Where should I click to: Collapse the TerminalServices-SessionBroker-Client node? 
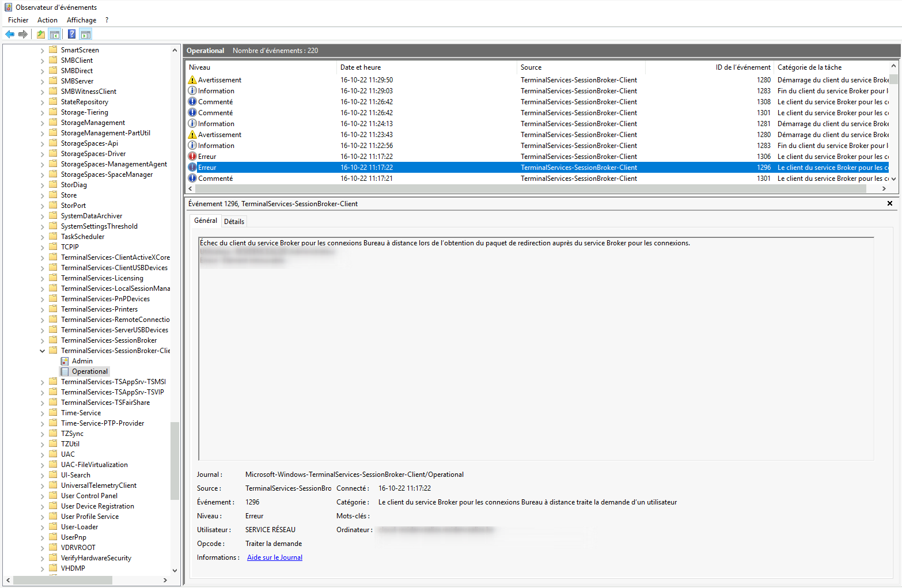pyautogui.click(x=42, y=351)
